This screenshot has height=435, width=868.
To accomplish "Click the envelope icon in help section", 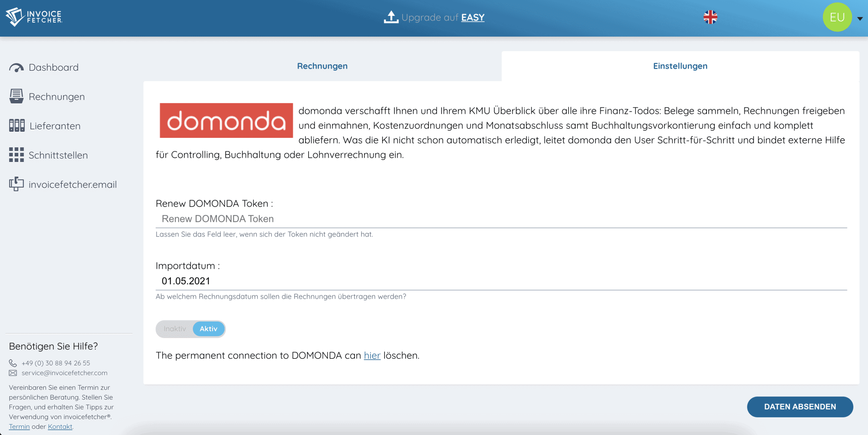I will pos(13,373).
